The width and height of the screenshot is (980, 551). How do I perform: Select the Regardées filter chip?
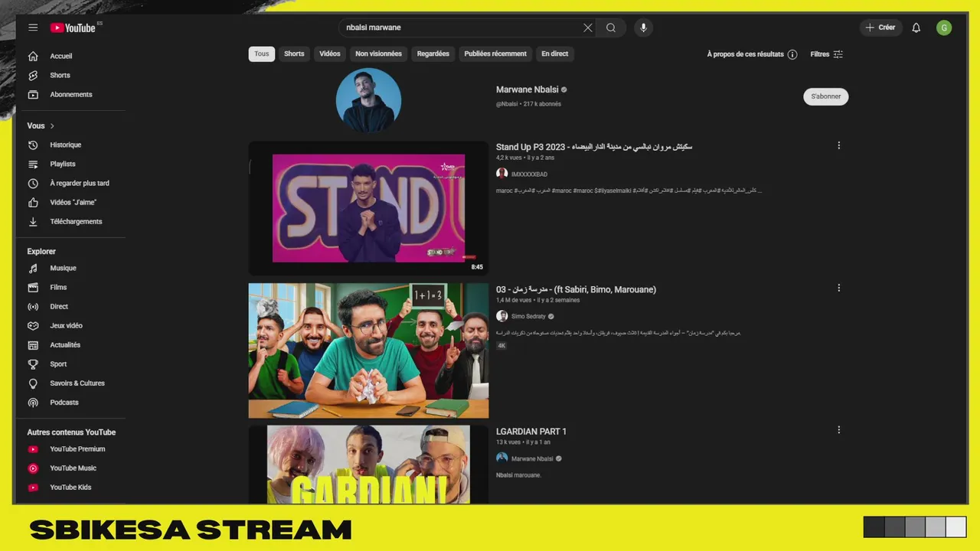tap(433, 54)
